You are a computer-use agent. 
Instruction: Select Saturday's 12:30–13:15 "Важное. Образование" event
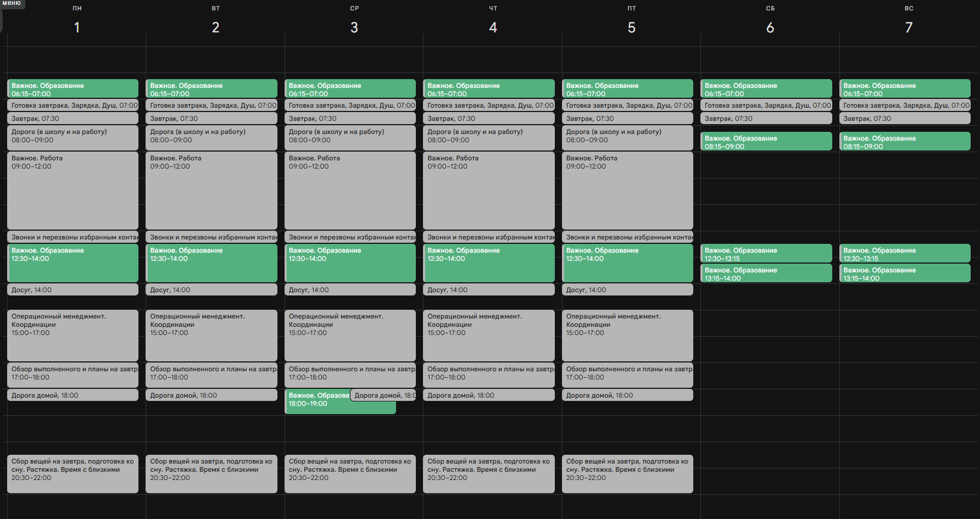tap(766, 254)
